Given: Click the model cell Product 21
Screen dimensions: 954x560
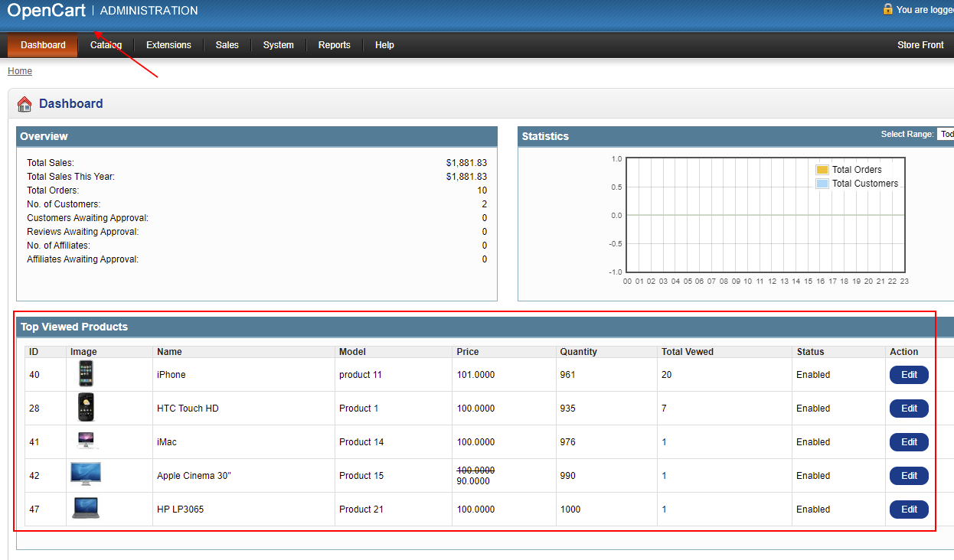Looking at the screenshot, I should click(361, 510).
